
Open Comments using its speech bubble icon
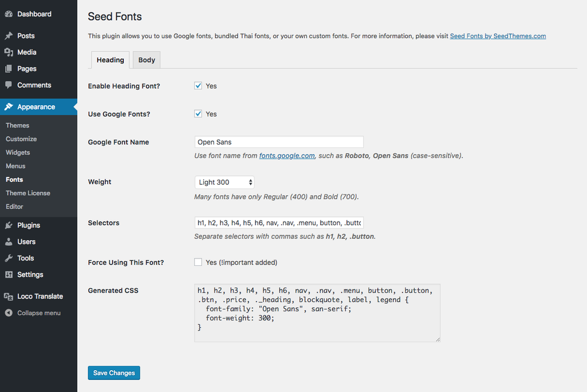(8, 85)
